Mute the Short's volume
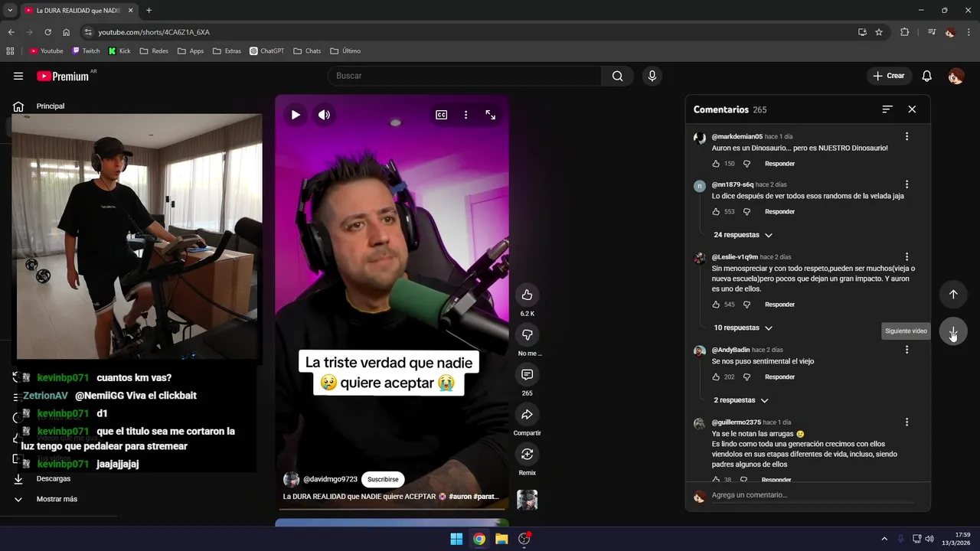 [x=325, y=115]
